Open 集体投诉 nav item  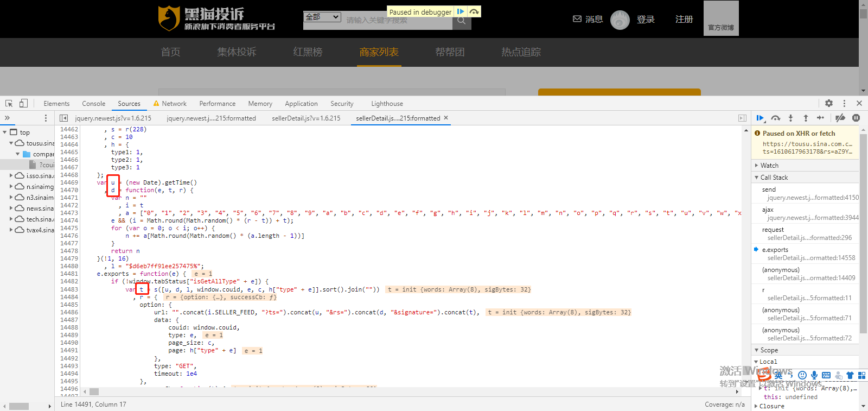pos(237,52)
